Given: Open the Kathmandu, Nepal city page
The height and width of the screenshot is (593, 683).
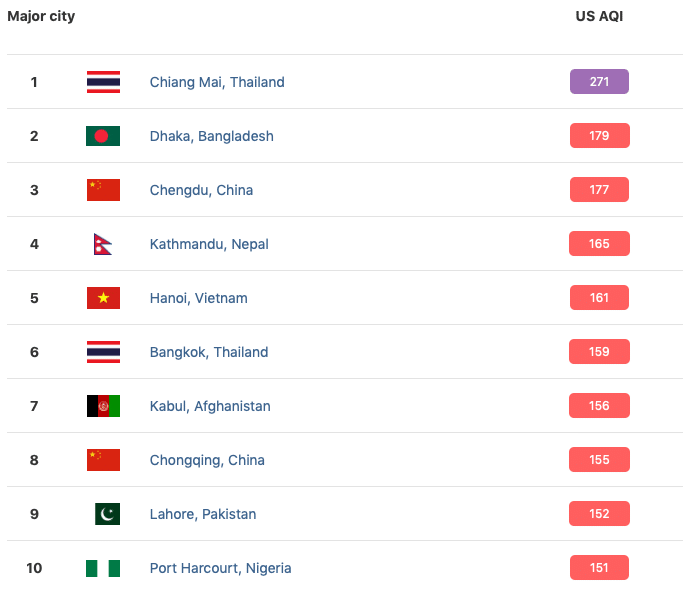Looking at the screenshot, I should point(209,244).
